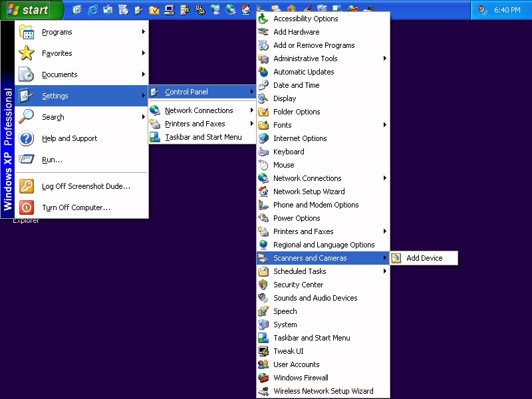The width and height of the screenshot is (532, 399).
Task: Click the Windows Firewall icon
Action: pyautogui.click(x=263, y=378)
